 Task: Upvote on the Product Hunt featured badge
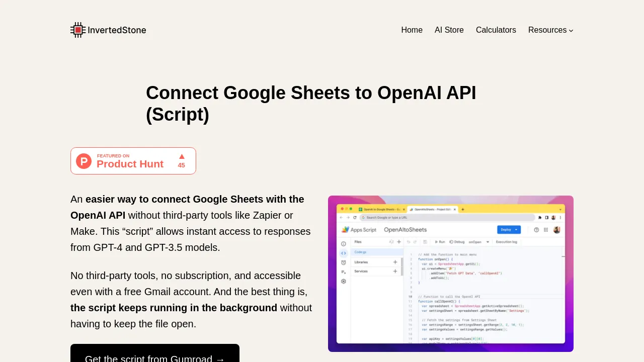[x=182, y=160]
